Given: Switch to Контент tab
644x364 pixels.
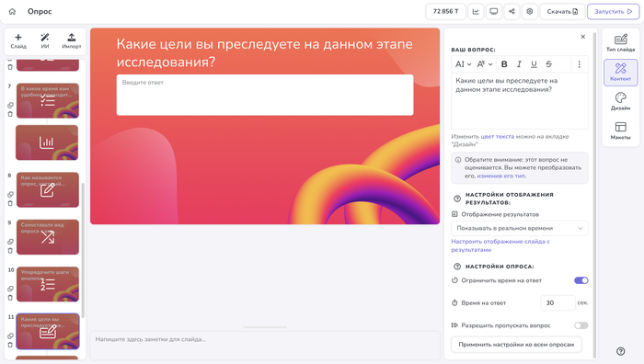Looking at the screenshot, I should 621,73.
